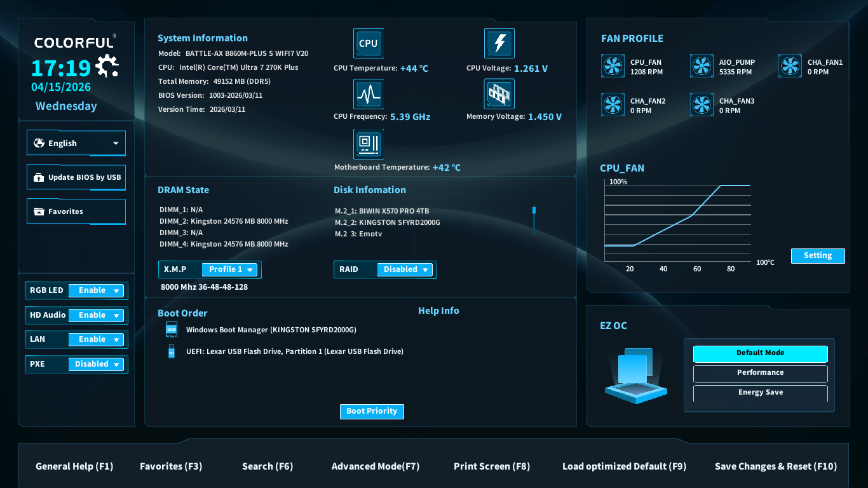Click the CPU frequency waveform icon
Viewport: 868px width, 488px height.
tap(368, 94)
